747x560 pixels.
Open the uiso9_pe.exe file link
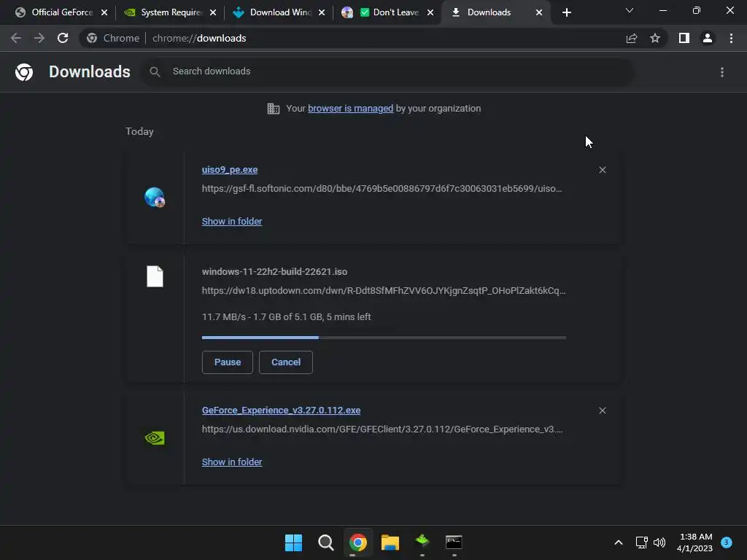230,169
